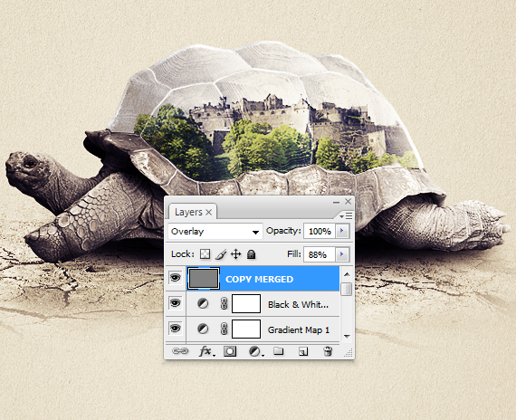Click the Opacity 100% field
This screenshot has width=516, height=420.
pos(320,231)
